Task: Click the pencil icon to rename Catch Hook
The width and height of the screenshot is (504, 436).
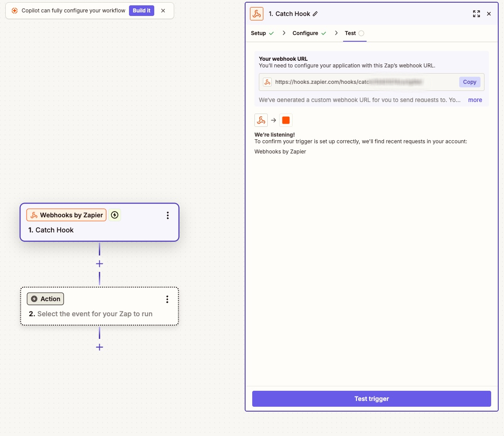Action: pyautogui.click(x=315, y=14)
